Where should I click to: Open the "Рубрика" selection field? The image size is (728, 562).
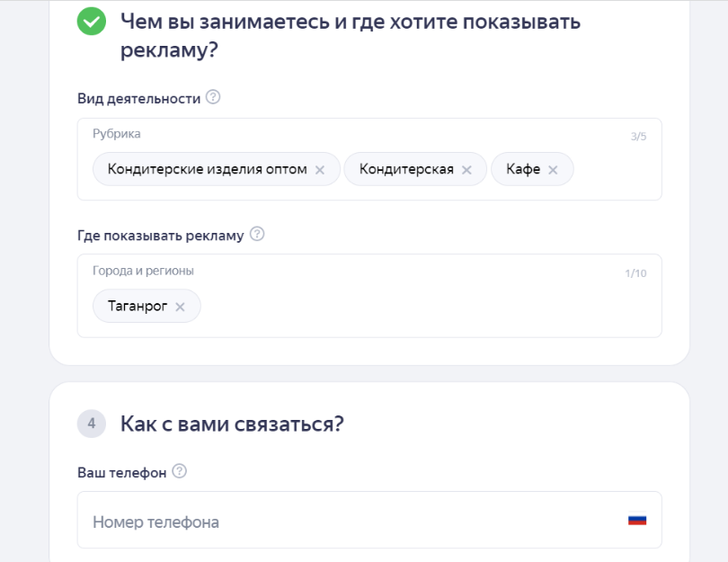click(611, 171)
